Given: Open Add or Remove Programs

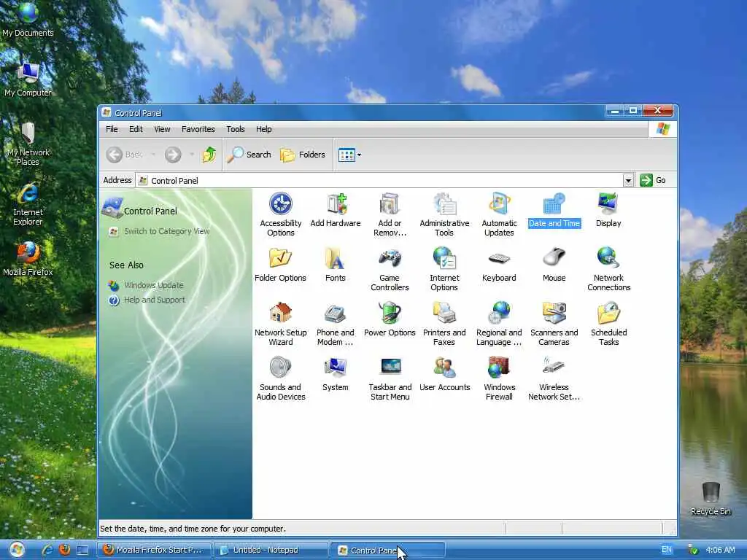Looking at the screenshot, I should pos(390,214).
